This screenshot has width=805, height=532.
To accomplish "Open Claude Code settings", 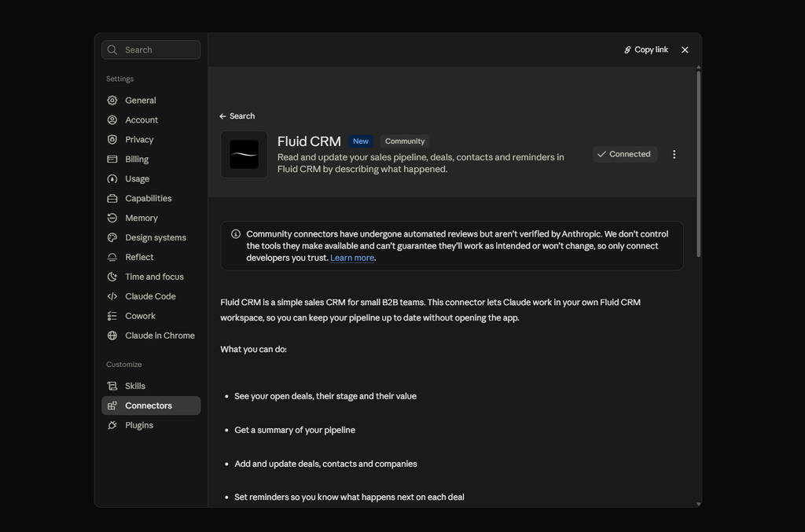I will click(x=151, y=296).
